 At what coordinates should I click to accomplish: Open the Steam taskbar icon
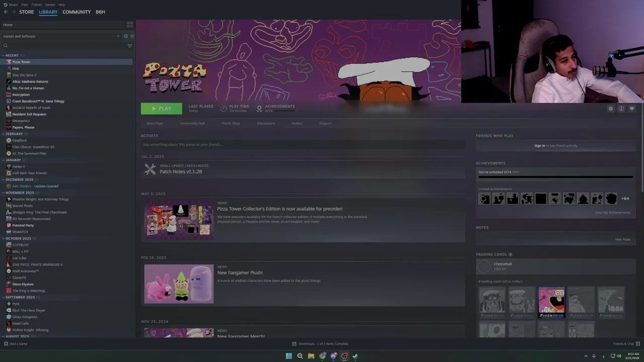click(x=355, y=356)
